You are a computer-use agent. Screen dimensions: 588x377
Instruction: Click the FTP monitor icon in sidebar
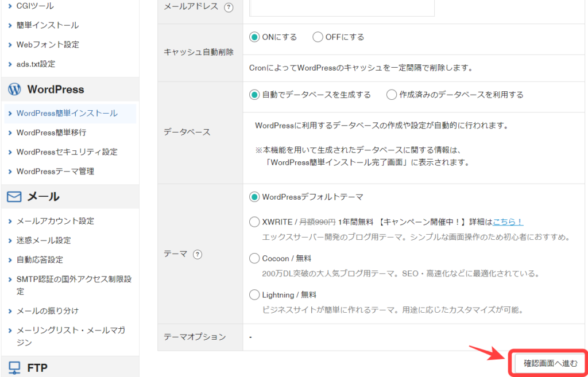14,368
